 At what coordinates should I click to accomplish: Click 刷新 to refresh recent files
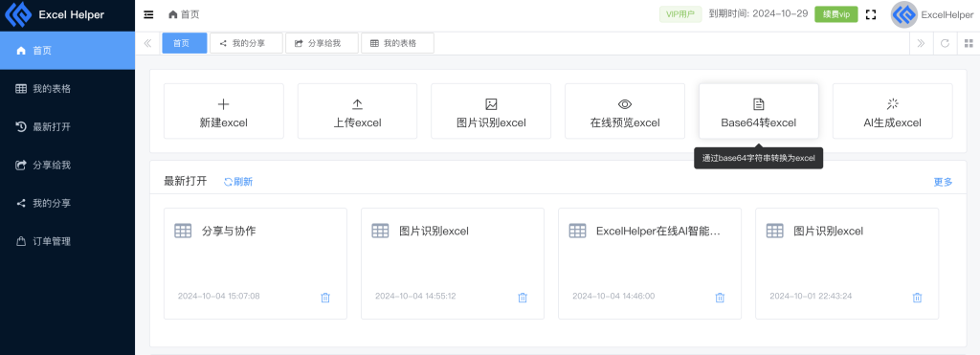(238, 182)
